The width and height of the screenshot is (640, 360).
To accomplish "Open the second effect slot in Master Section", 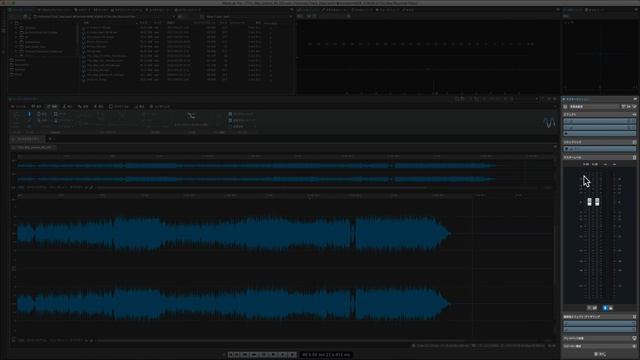I will point(599,127).
